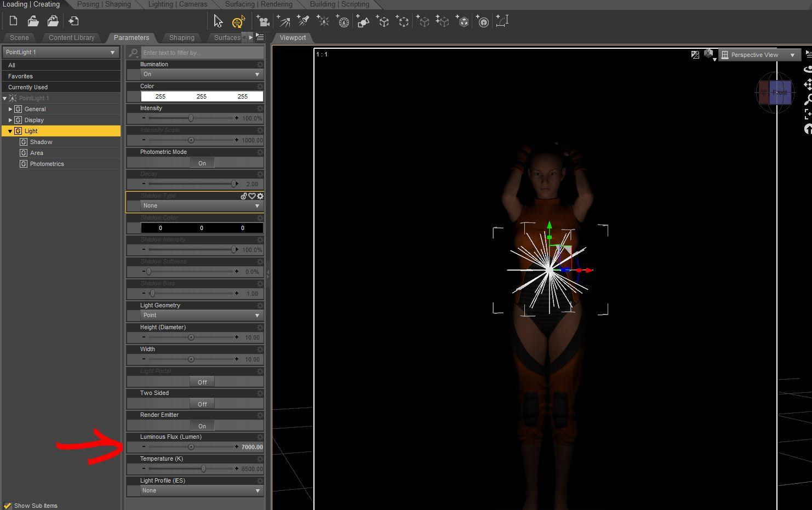Open the viewport zoom tool
The width and height of the screenshot is (812, 510).
pos(808,99)
